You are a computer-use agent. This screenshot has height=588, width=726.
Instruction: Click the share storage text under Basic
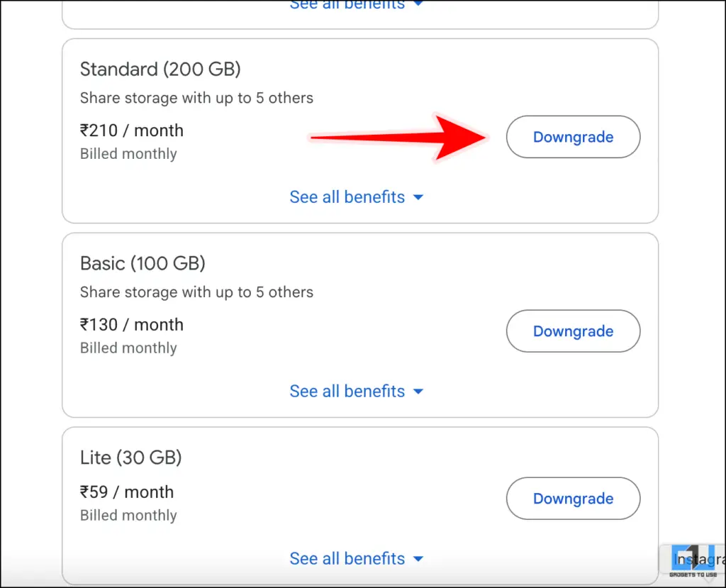tap(196, 292)
